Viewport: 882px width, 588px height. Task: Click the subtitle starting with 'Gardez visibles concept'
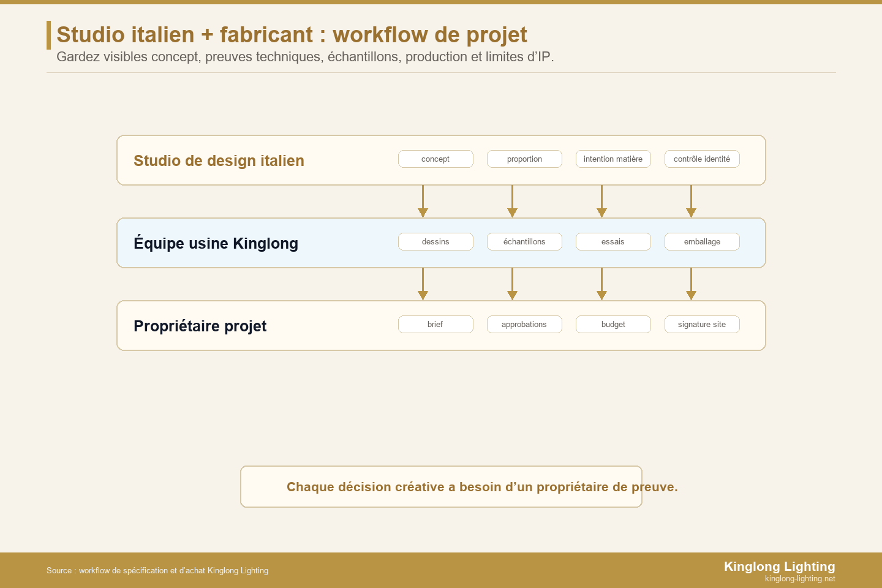[305, 57]
